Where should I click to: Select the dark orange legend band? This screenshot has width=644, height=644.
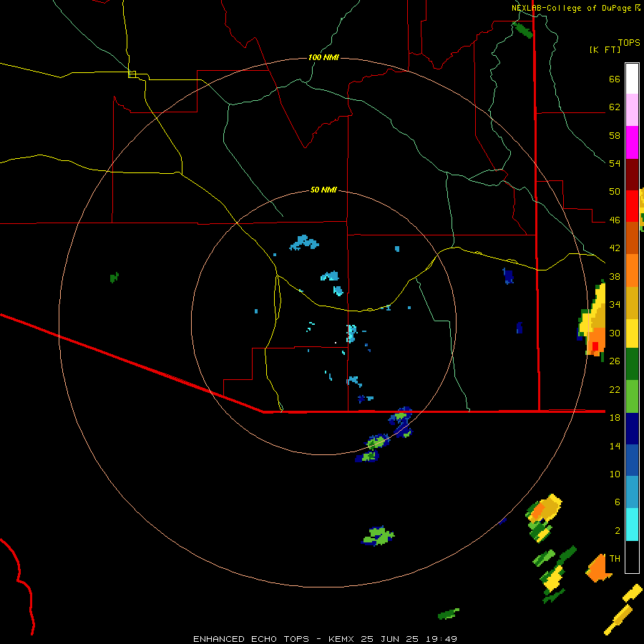point(632,238)
